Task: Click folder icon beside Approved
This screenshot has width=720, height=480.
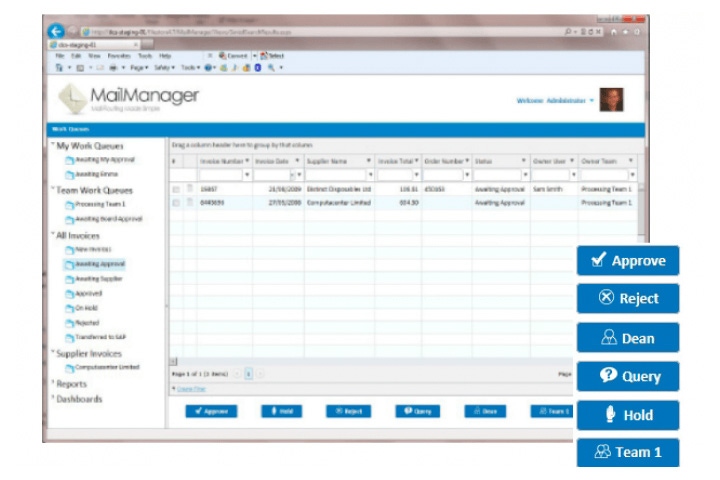Action: pyautogui.click(x=69, y=294)
